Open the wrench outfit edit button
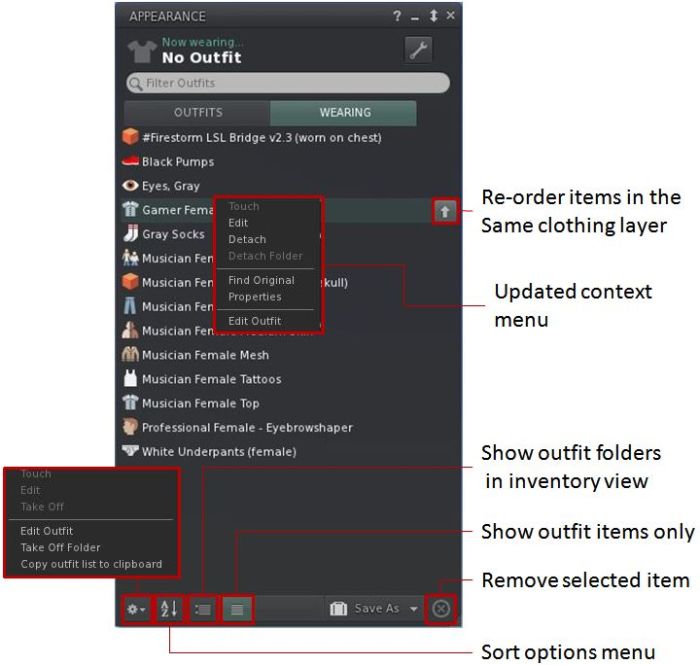700x665 pixels. click(418, 50)
